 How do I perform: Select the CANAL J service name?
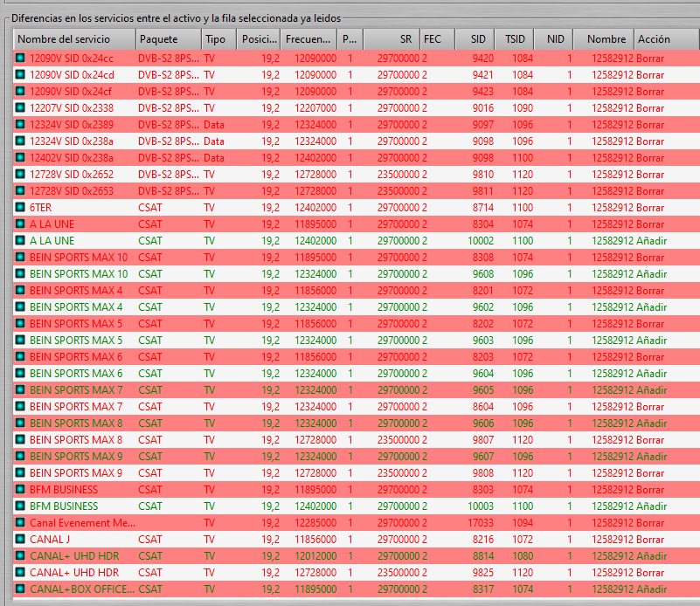pos(50,539)
